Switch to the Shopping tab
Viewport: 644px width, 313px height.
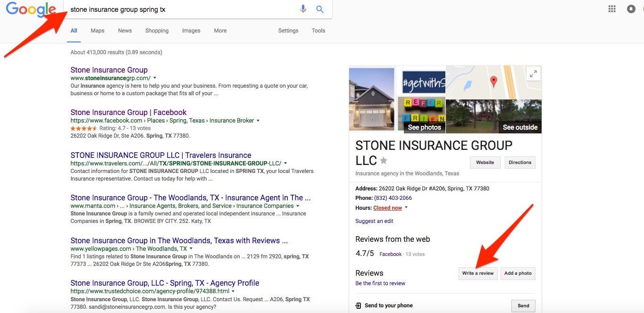[157, 31]
